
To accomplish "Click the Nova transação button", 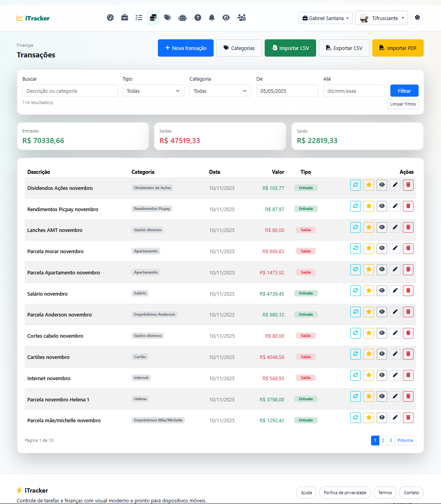I will pos(186,48).
